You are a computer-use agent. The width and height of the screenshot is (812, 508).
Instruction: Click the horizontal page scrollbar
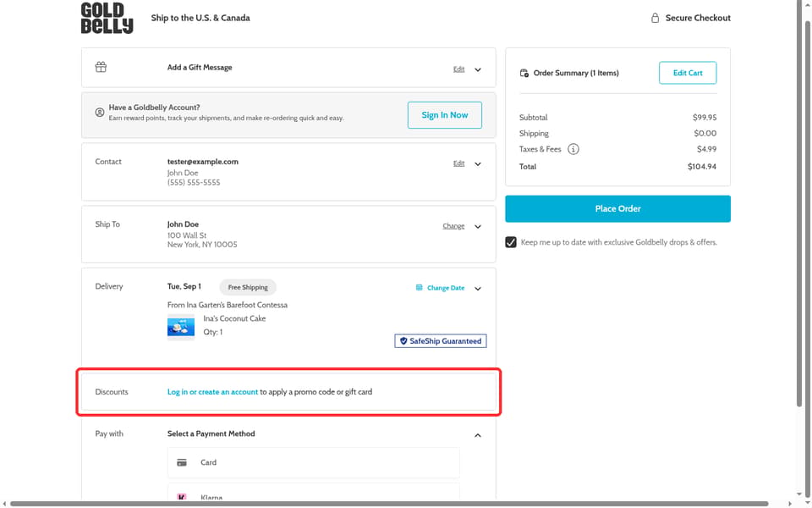tap(389, 504)
